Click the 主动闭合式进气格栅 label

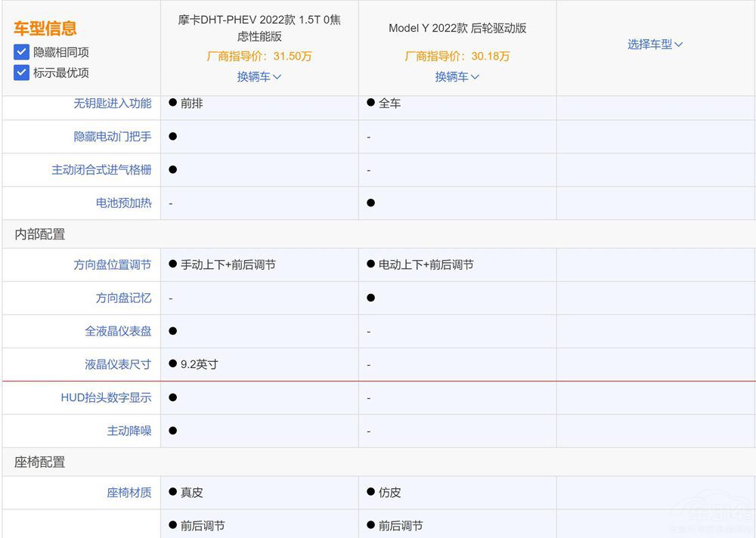[x=101, y=170]
